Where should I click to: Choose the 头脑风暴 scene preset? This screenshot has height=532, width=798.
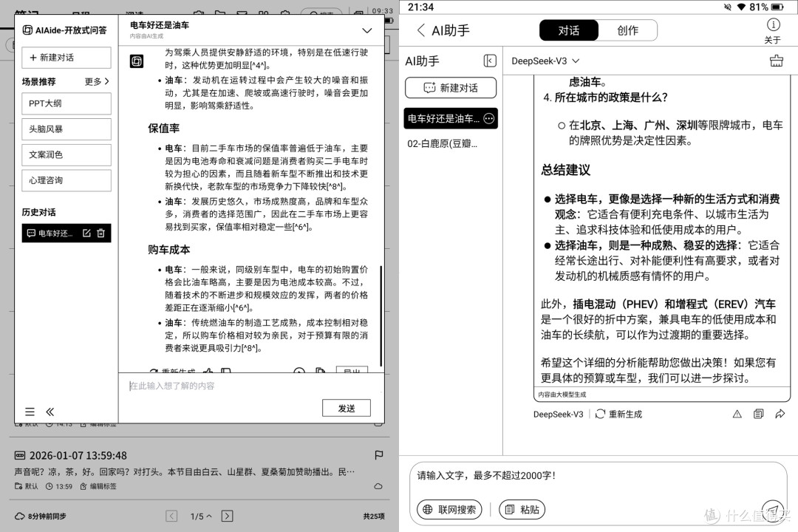point(66,129)
